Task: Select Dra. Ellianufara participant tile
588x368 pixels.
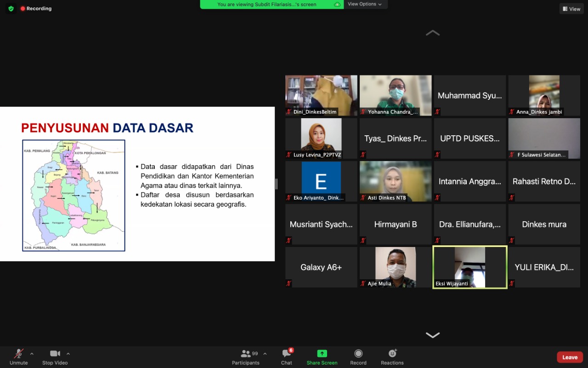Action: (470, 224)
